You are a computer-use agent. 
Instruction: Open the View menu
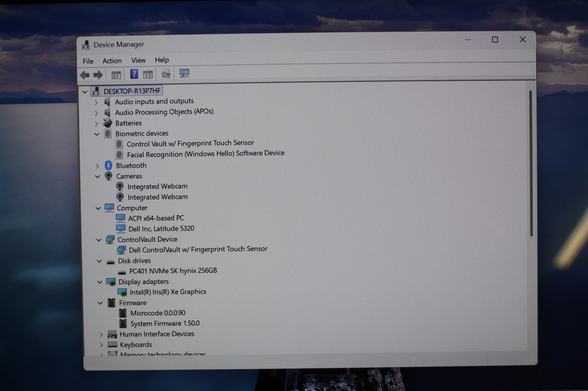click(138, 60)
